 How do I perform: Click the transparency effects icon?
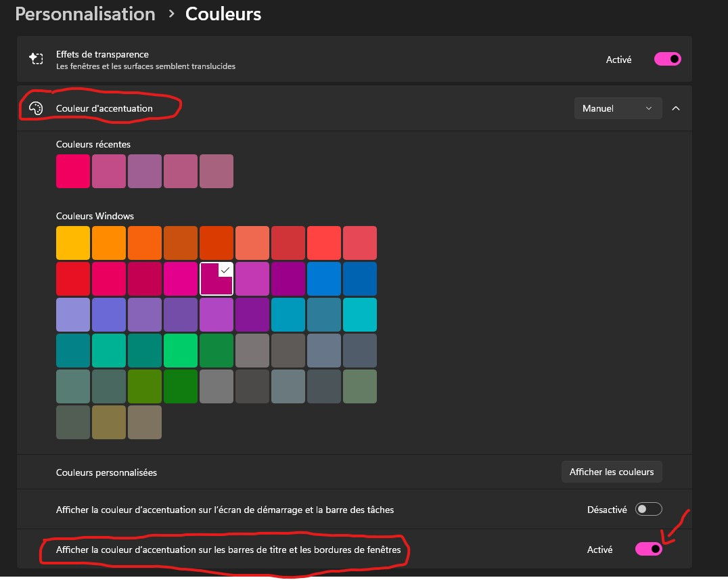click(36, 58)
